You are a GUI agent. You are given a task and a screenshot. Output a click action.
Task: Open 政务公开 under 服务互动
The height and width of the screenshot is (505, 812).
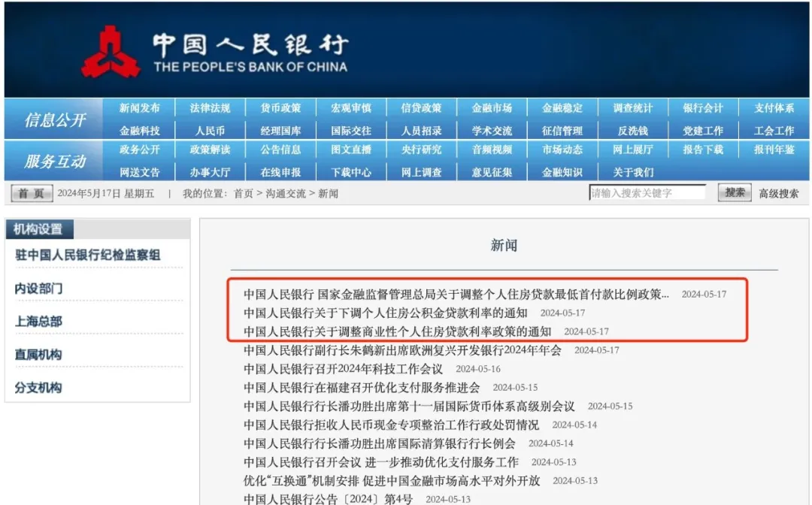pos(139,150)
